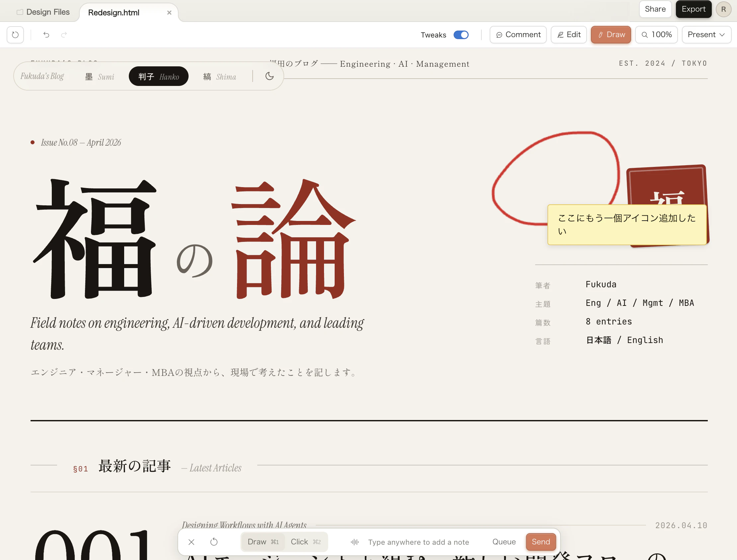Click the reset icon in the bottom toolbar
This screenshot has height=560, width=737.
point(214,542)
